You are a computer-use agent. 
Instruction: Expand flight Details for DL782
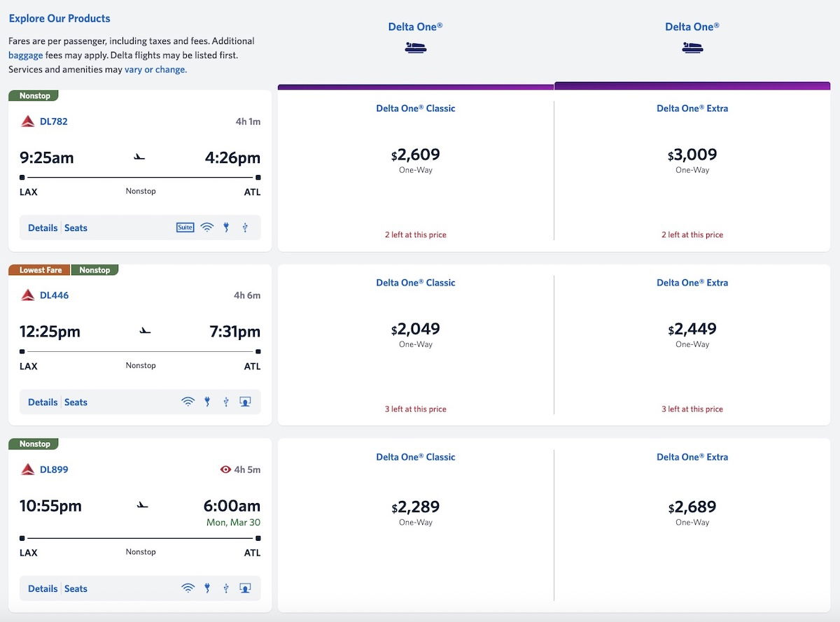tap(43, 227)
